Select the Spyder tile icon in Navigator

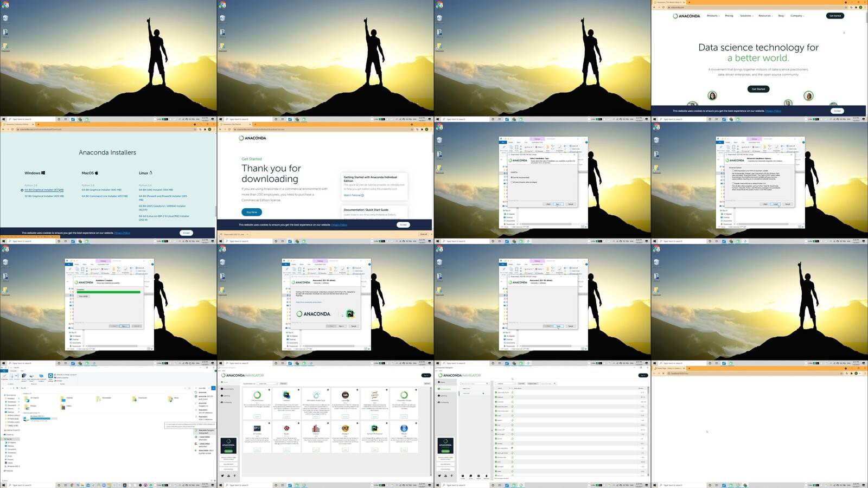point(286,428)
